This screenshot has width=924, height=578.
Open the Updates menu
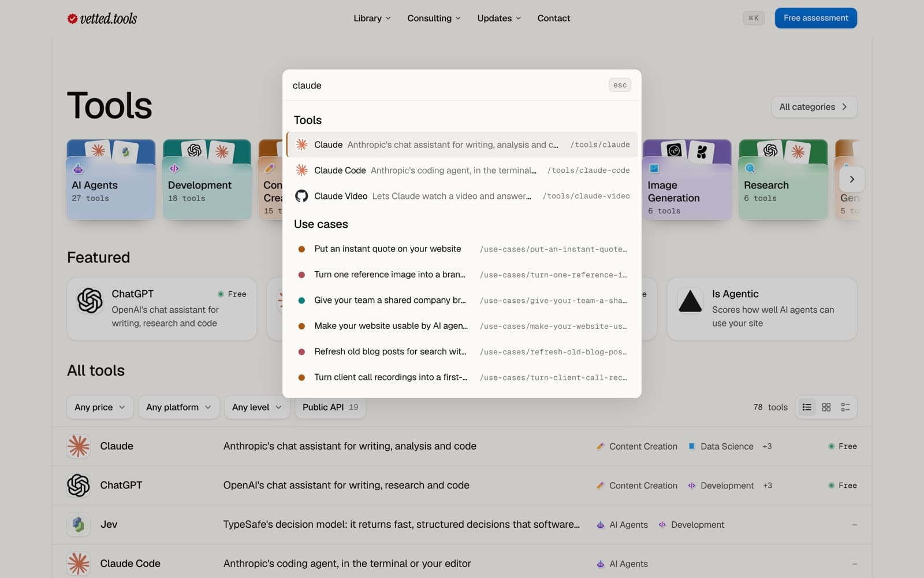click(x=499, y=18)
